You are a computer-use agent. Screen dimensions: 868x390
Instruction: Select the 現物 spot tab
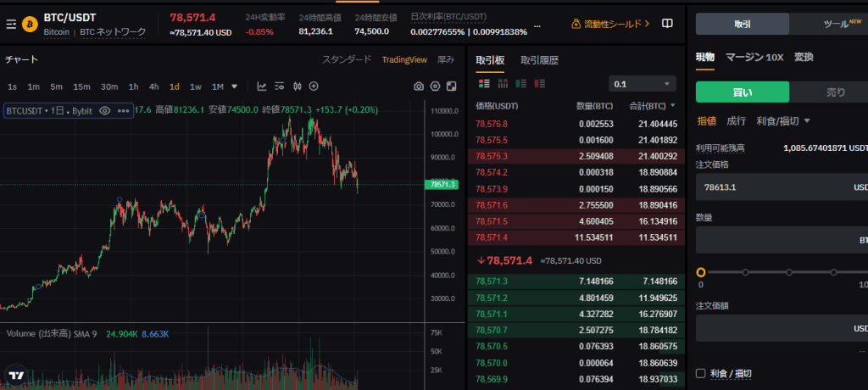tap(705, 57)
